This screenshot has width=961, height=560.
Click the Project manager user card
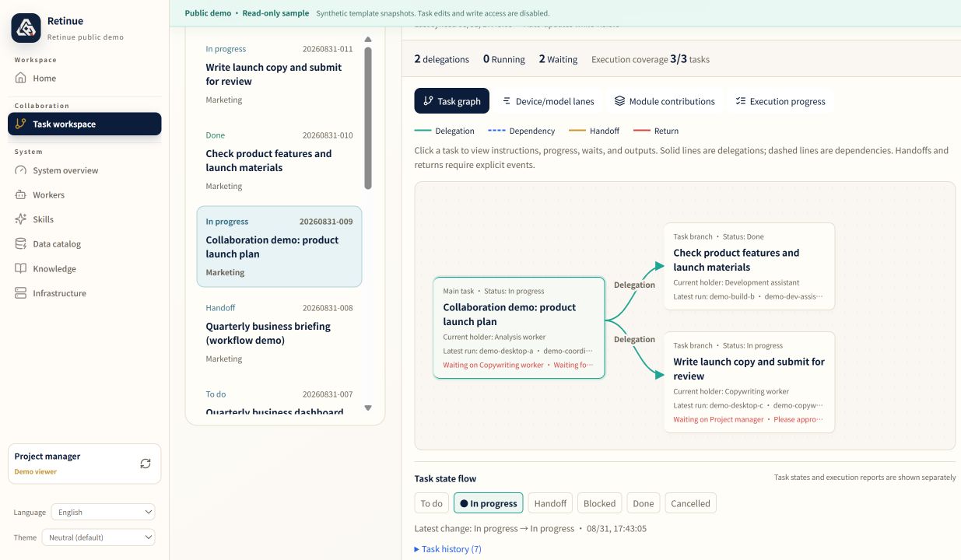coord(84,464)
